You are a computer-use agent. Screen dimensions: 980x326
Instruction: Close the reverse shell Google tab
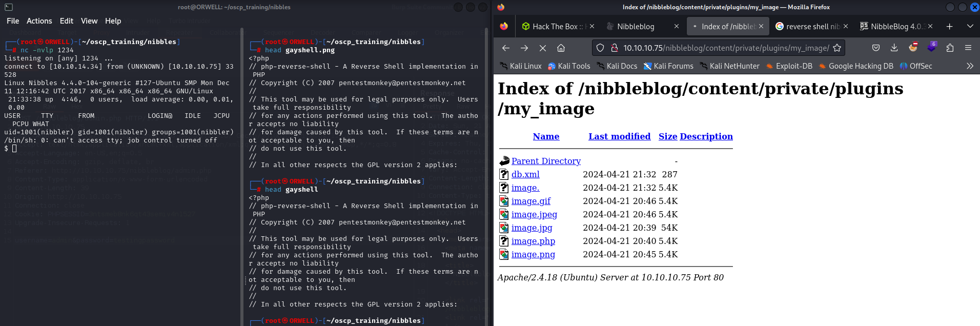click(846, 26)
